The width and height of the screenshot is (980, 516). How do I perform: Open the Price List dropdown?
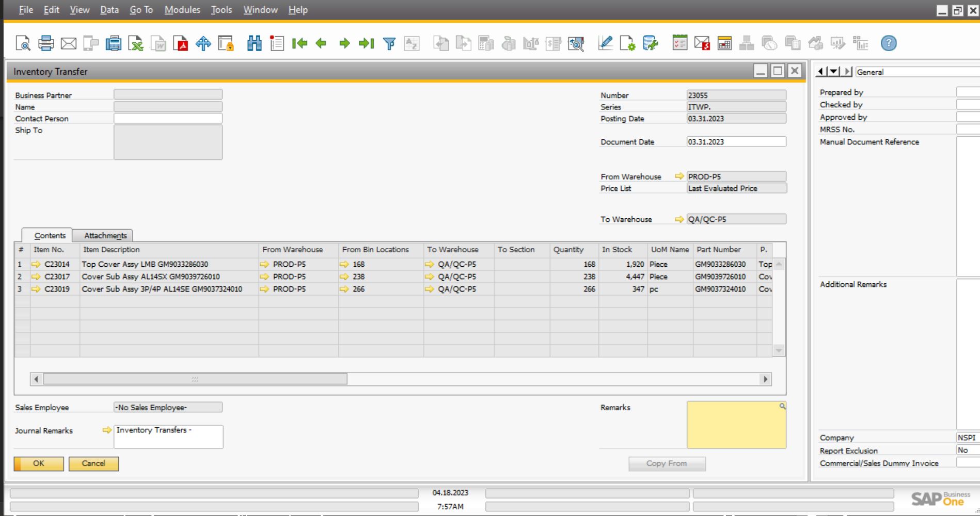(736, 188)
